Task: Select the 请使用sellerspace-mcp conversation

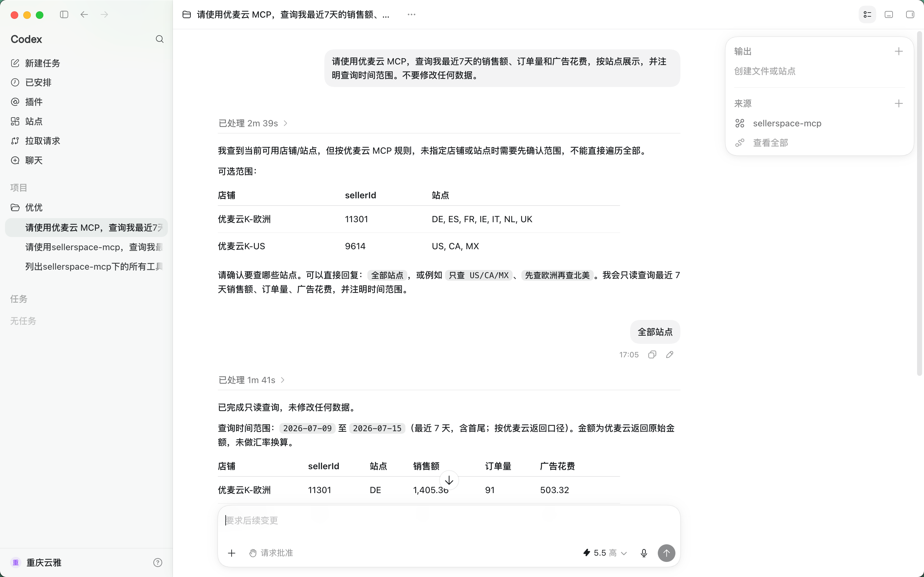Action: coord(86,247)
